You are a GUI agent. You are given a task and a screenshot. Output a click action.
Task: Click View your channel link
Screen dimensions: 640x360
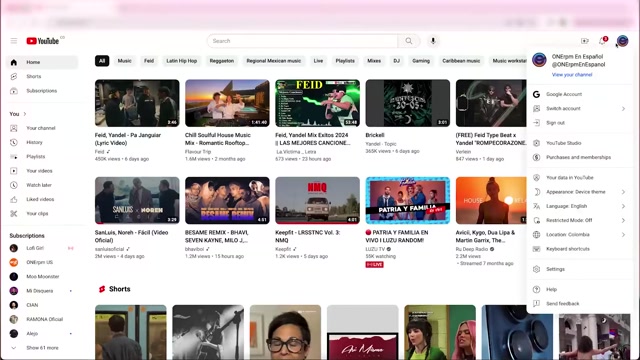(572, 75)
